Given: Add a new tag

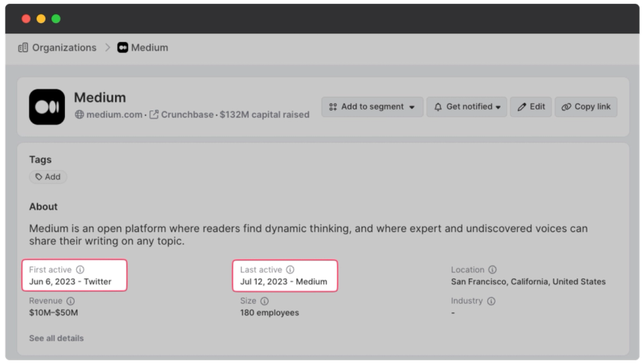Looking at the screenshot, I should (48, 177).
